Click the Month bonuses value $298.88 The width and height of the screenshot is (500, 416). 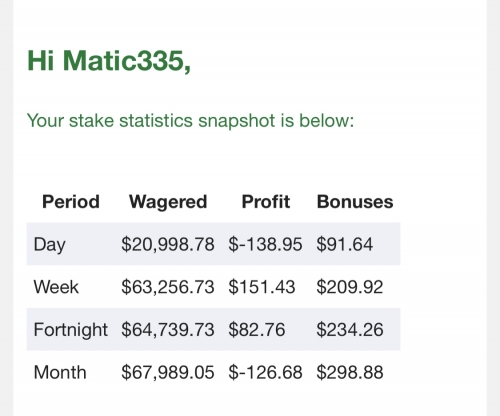(350, 372)
